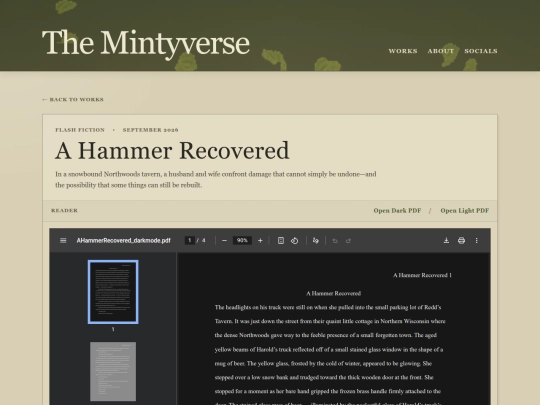Select page 1 thumbnail
This screenshot has height=405, width=540.
point(113,292)
